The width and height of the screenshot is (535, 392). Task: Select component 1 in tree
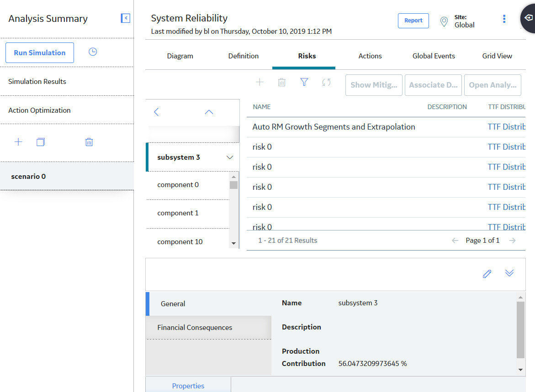(x=188, y=213)
